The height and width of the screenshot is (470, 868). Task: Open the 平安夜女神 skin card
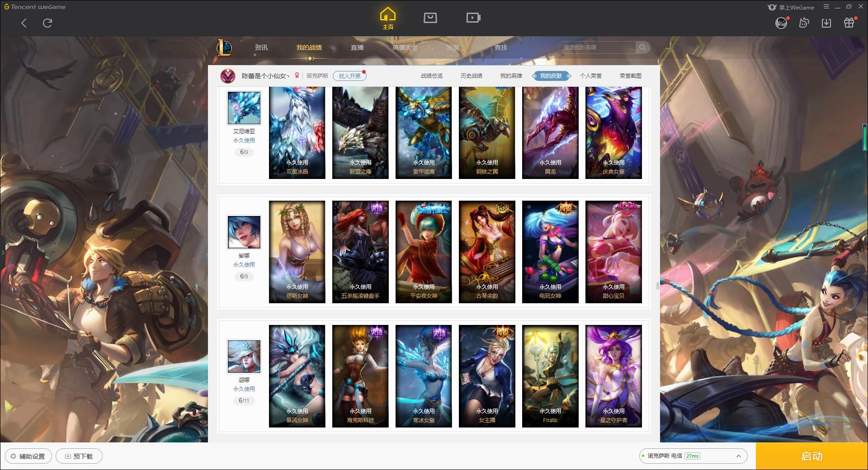coord(424,252)
